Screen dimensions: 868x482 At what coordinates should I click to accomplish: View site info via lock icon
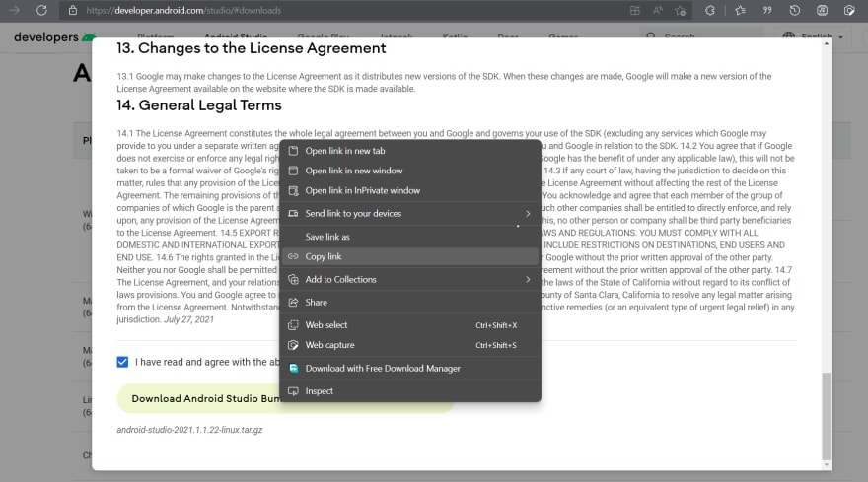tap(73, 10)
